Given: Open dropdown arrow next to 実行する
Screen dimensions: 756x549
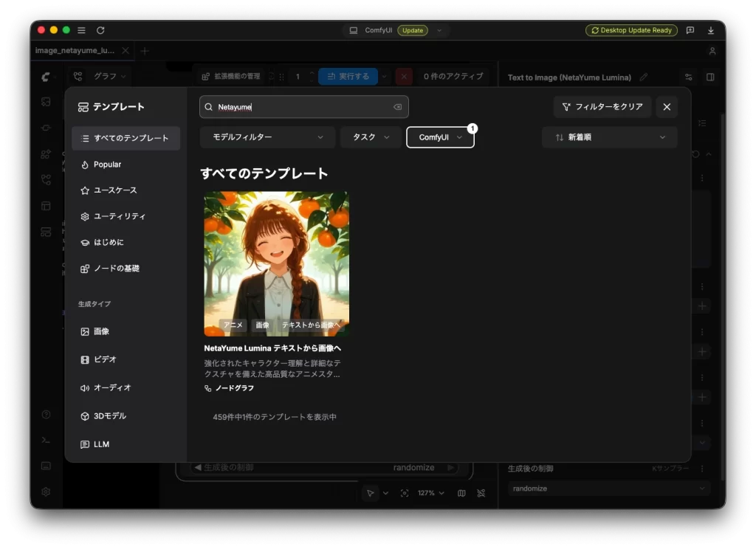Looking at the screenshot, I should [384, 77].
